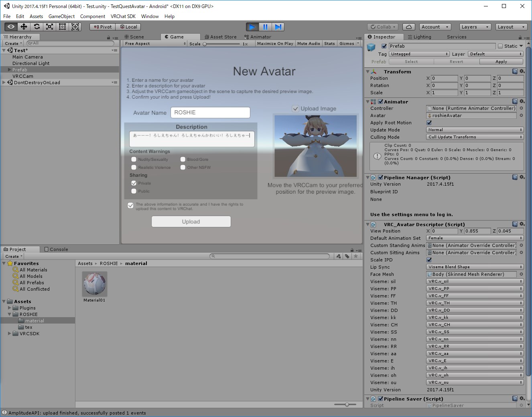Click the Step frame button
Viewport: 532px width, 417px height.
278,27
